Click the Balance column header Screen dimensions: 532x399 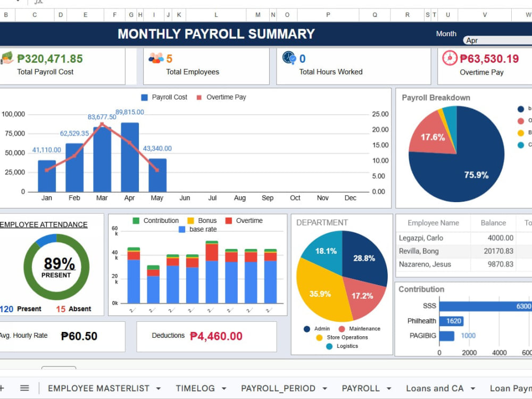click(493, 223)
